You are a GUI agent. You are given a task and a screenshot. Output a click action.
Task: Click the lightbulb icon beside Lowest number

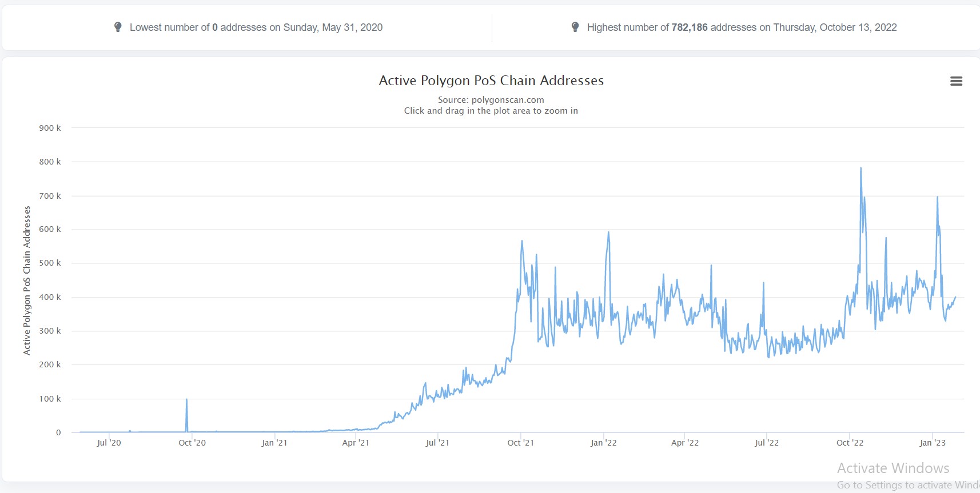pyautogui.click(x=118, y=27)
